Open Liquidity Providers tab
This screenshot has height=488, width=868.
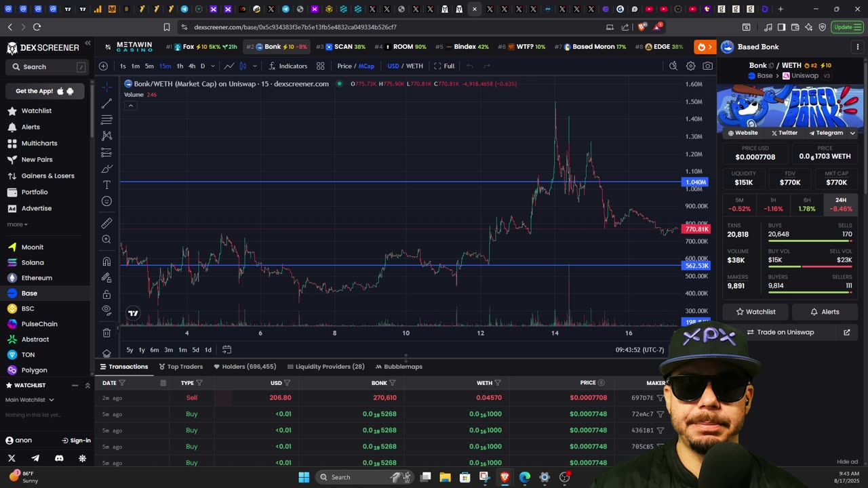pyautogui.click(x=325, y=367)
